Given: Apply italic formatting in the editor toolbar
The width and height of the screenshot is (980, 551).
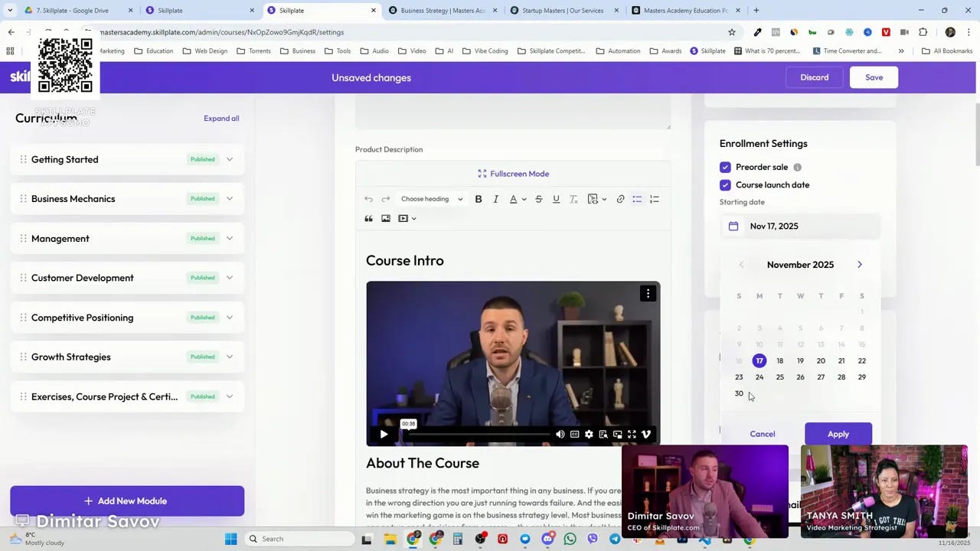Looking at the screenshot, I should point(495,199).
